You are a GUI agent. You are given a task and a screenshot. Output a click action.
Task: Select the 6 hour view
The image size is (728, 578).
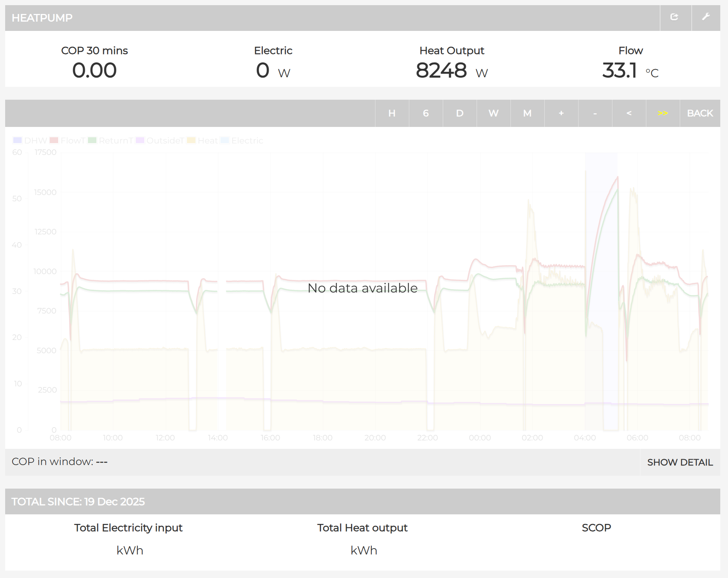click(425, 113)
